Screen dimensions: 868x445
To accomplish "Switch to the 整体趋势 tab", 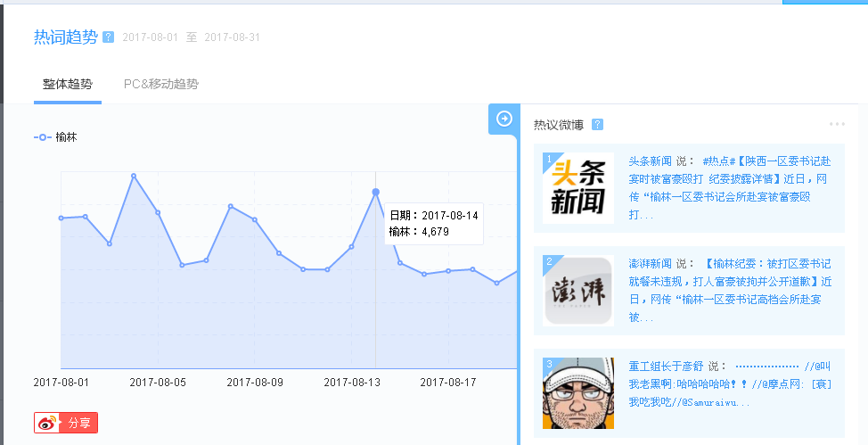I will tap(68, 84).
